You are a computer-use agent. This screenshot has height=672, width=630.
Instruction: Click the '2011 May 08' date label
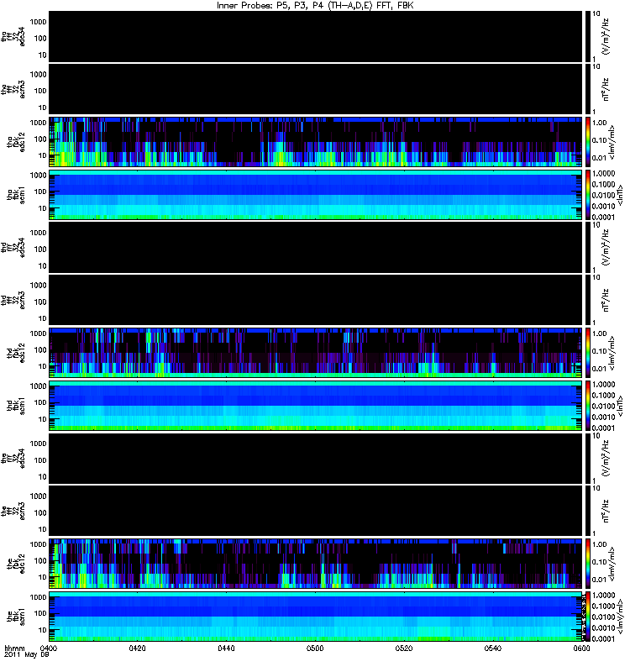click(x=26, y=655)
